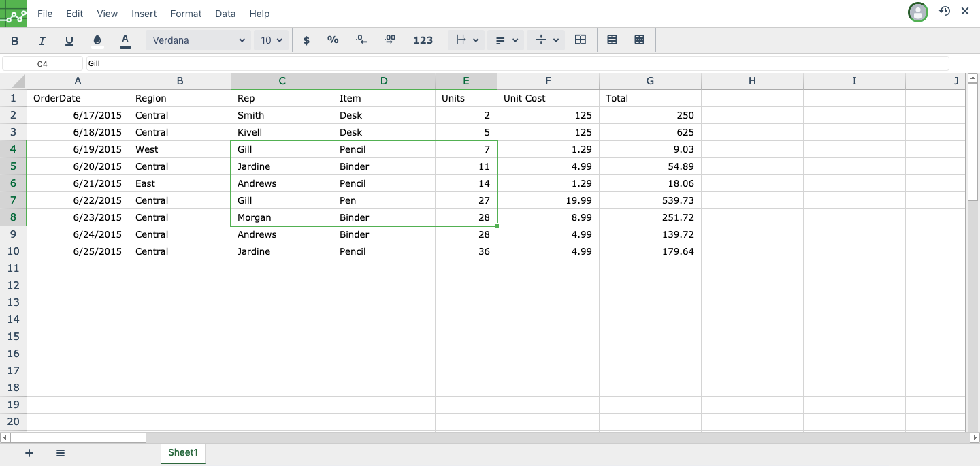Add a new sheet with plus button
Screen dimensions: 980x466
pos(29,453)
